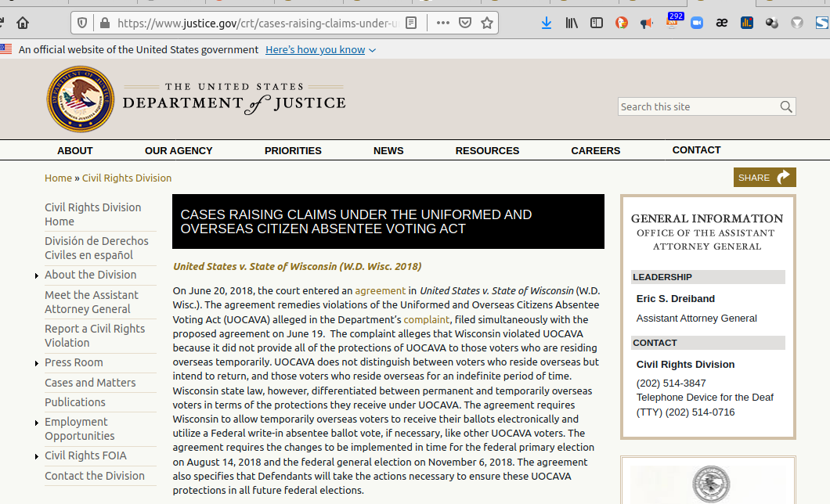Viewport: 830px width, 504px height.
Task: Open Press Room sidebar link
Action: (74, 363)
